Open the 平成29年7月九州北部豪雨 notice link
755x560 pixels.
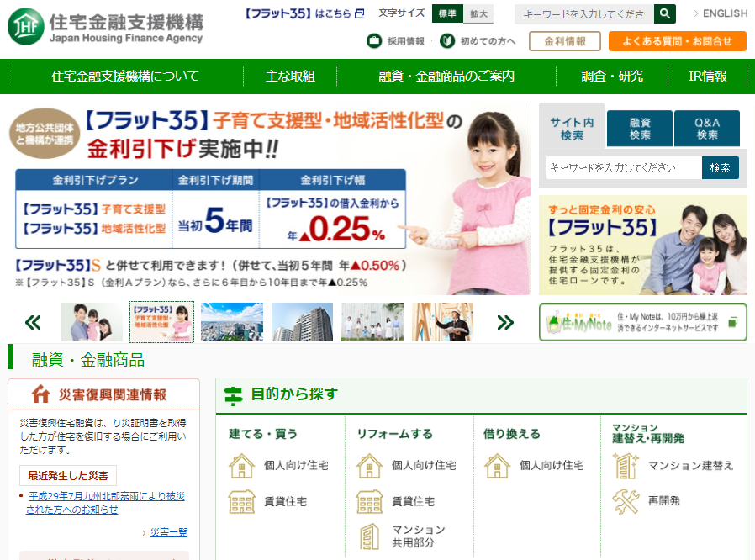coord(105,503)
